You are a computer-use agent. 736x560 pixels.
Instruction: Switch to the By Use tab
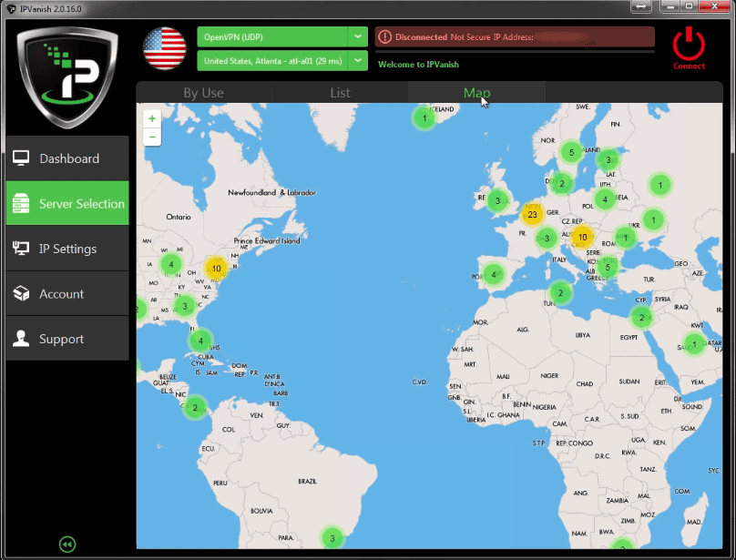[204, 93]
